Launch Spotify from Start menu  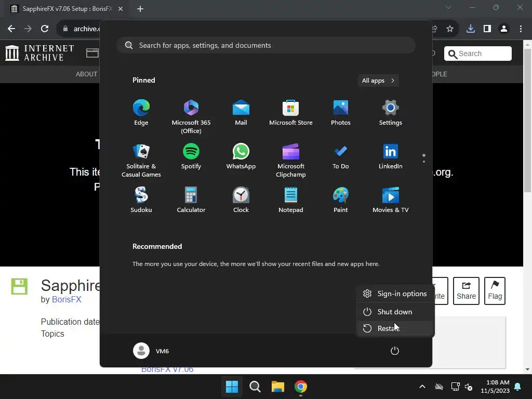click(191, 156)
